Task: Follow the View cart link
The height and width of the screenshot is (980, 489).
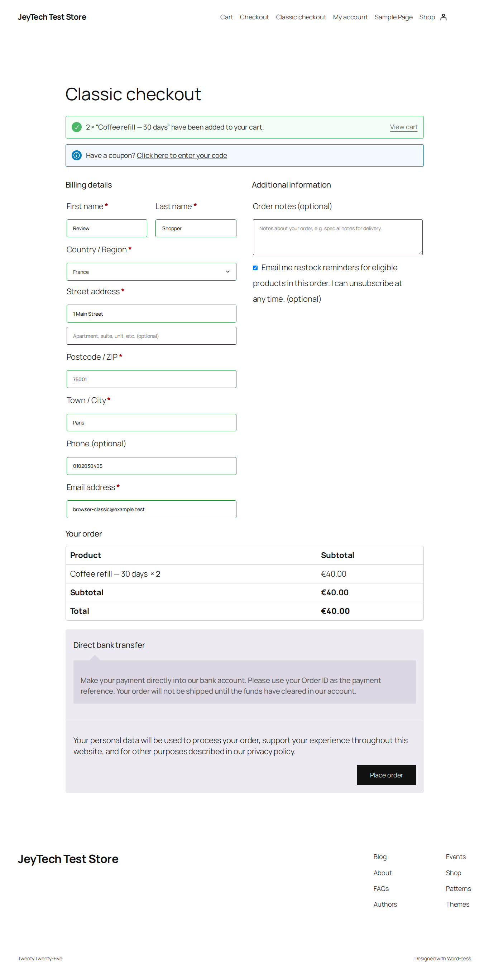Action: coord(404,127)
